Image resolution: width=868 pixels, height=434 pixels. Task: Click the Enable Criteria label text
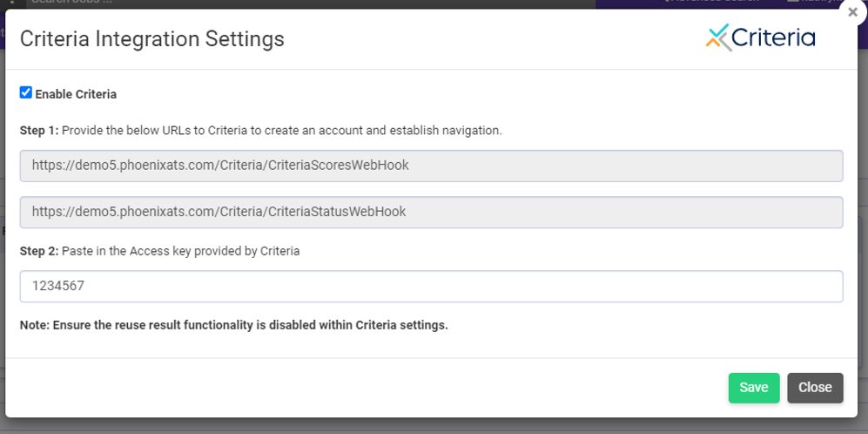tap(76, 94)
